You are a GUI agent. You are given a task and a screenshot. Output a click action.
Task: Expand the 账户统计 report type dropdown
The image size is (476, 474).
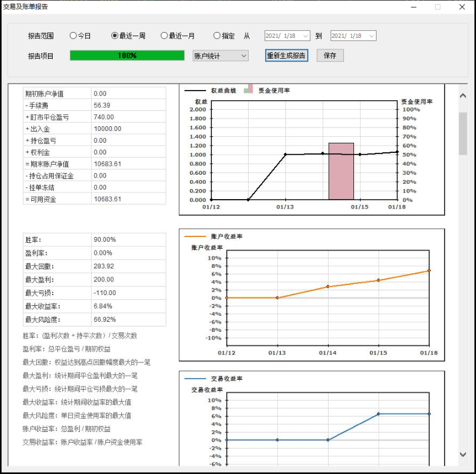click(220, 56)
